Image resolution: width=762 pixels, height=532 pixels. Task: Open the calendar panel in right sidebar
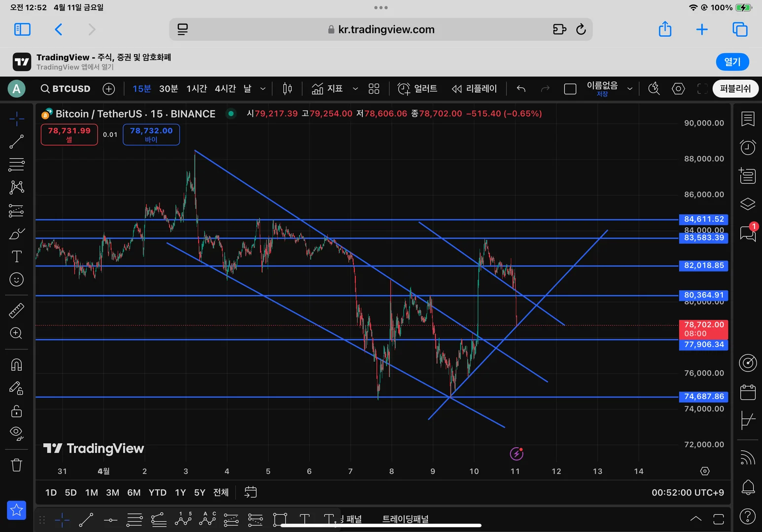coord(748,392)
